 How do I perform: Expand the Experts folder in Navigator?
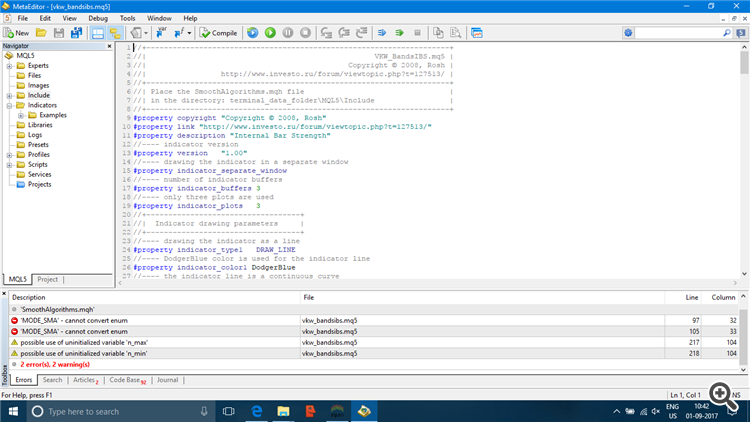[x=9, y=65]
